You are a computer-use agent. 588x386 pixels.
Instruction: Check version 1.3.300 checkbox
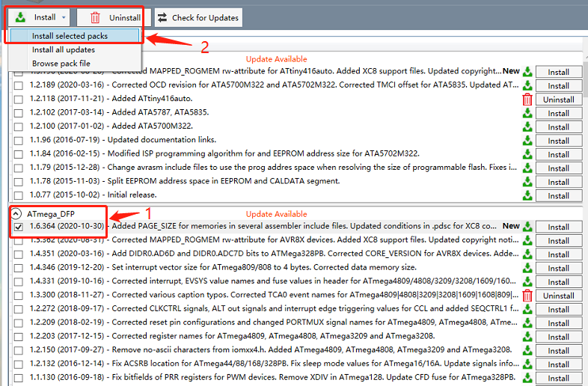click(19, 295)
